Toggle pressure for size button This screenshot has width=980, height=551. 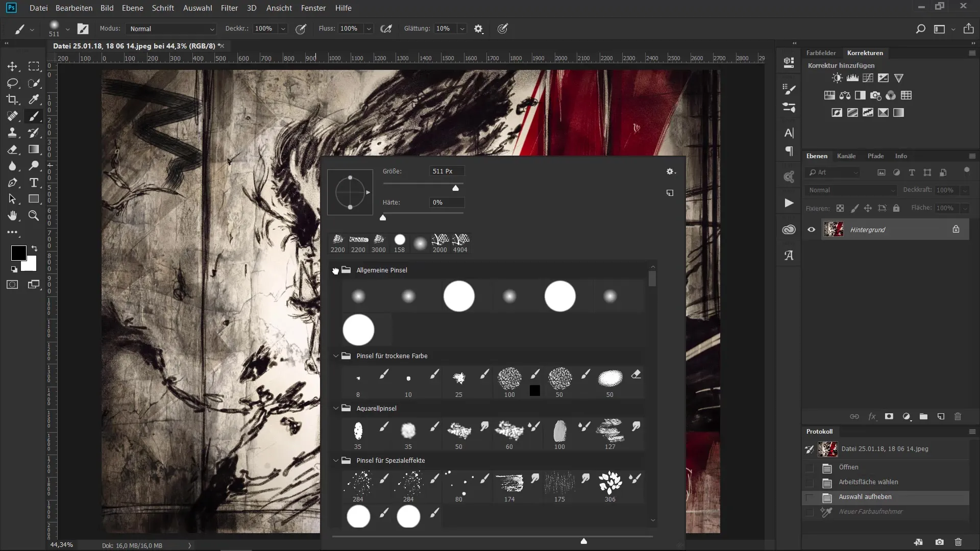503,29
